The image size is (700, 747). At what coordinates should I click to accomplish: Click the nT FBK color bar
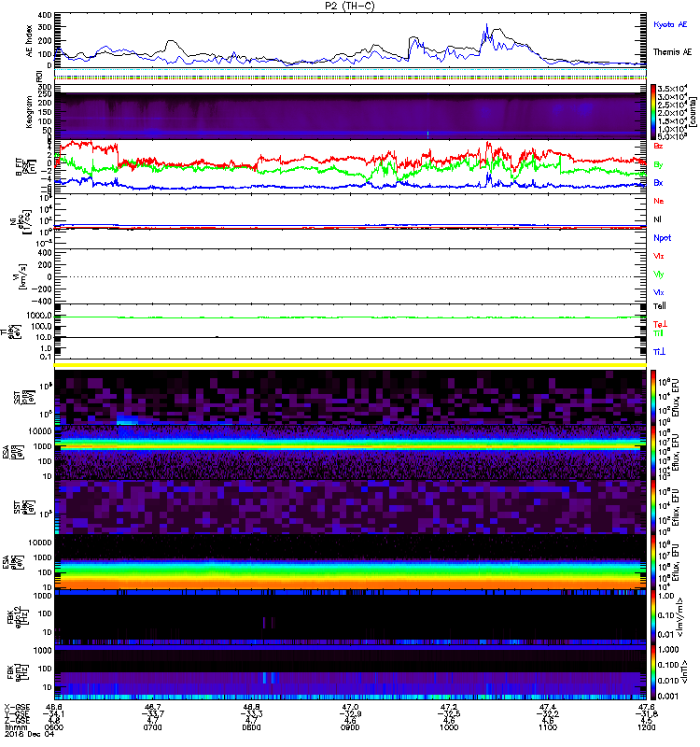click(x=653, y=672)
